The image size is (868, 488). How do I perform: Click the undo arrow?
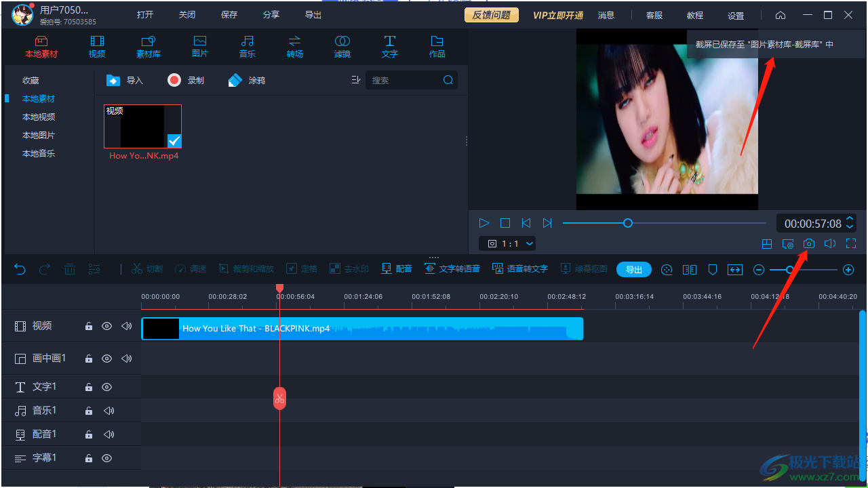pyautogui.click(x=20, y=269)
